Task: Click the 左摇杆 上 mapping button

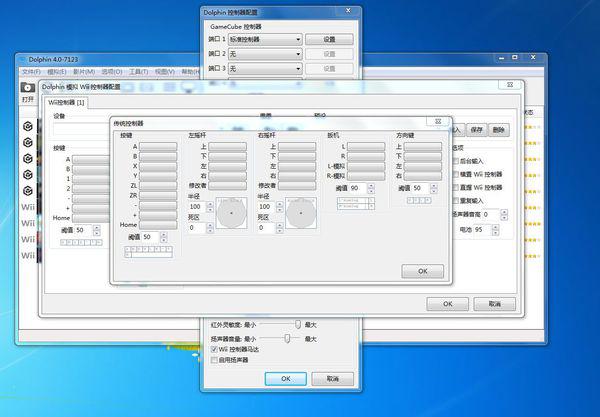Action: pos(227,147)
